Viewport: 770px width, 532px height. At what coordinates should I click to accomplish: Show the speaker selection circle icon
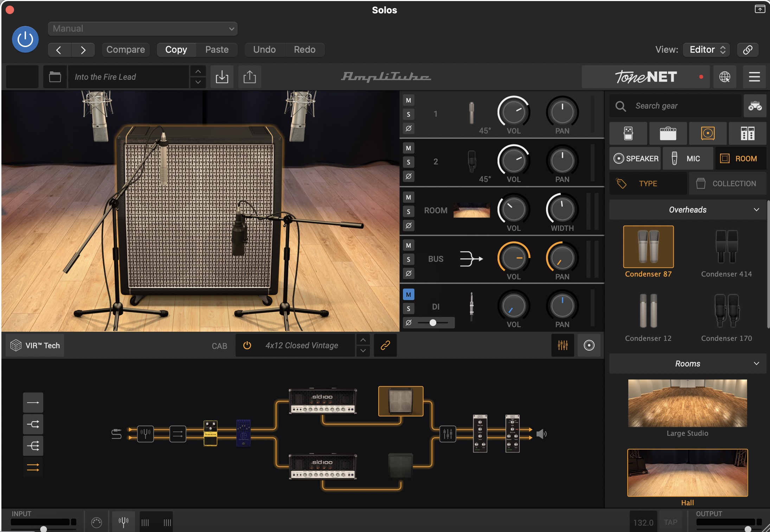coord(589,345)
